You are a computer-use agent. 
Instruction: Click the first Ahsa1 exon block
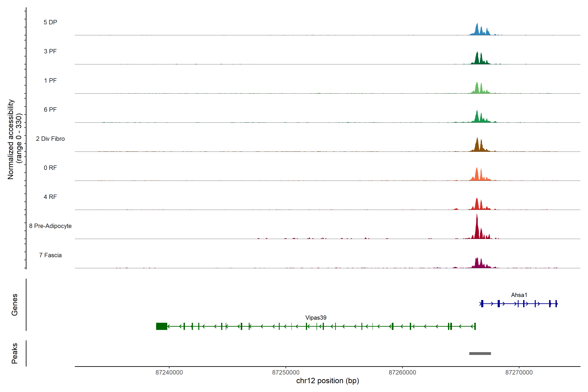point(482,304)
